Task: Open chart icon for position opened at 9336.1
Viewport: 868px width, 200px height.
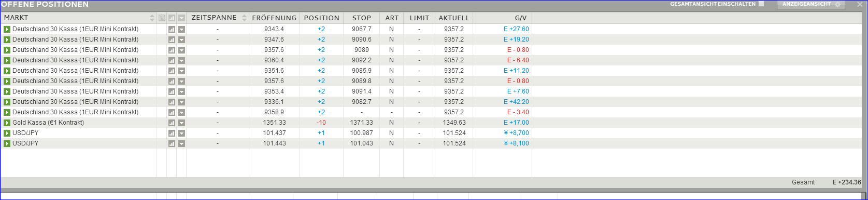Action: 172,102
